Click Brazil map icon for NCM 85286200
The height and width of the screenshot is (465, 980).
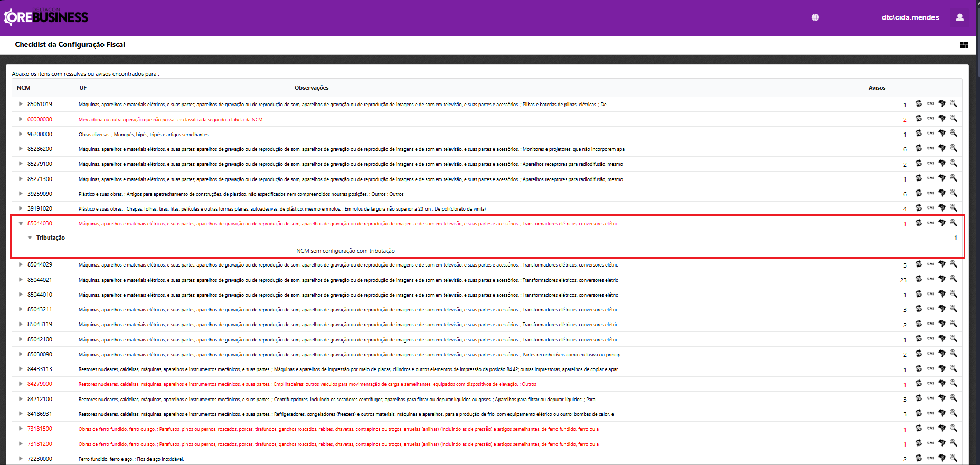pos(942,148)
